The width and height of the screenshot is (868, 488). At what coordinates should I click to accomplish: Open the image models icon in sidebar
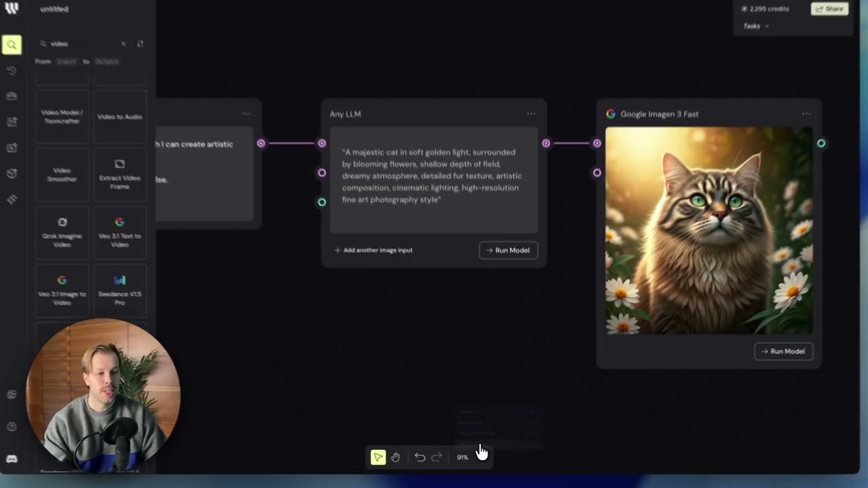tap(12, 122)
